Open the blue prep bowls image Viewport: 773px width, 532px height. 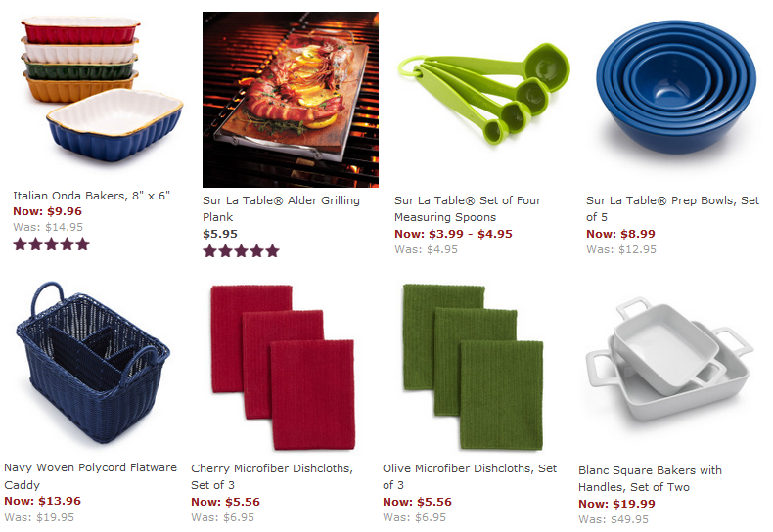pos(676,87)
